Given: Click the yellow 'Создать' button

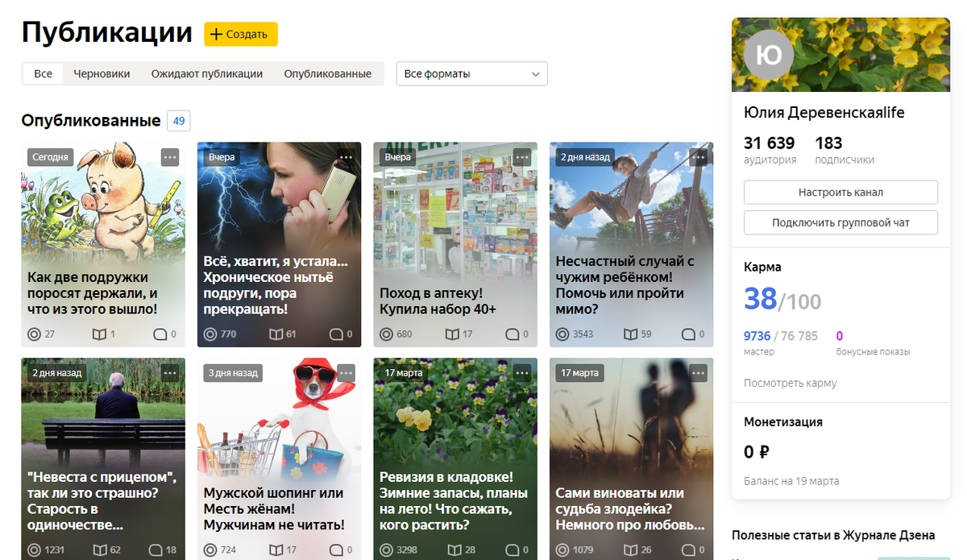Looking at the screenshot, I should (241, 34).
